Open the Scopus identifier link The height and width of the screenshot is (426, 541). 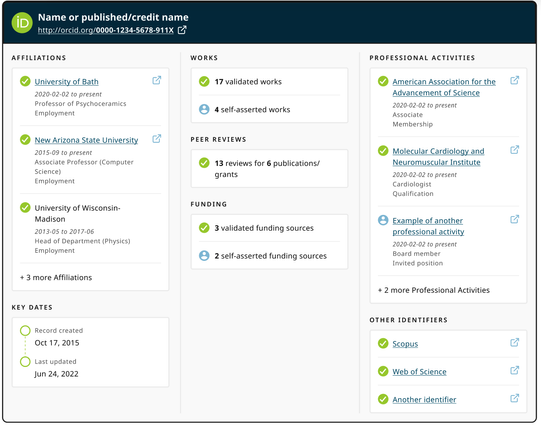pos(405,344)
